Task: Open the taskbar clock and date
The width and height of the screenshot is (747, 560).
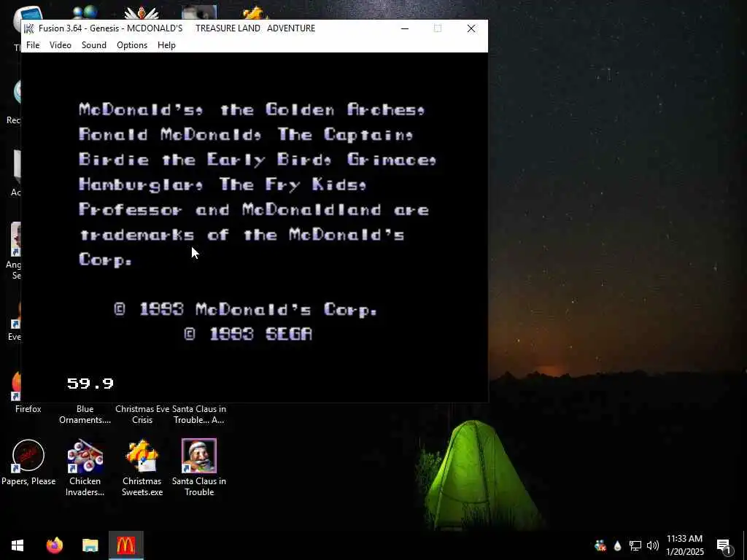Action: 684,545
